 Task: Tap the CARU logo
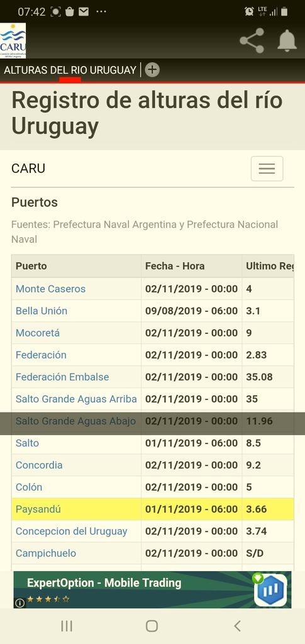click(x=13, y=41)
